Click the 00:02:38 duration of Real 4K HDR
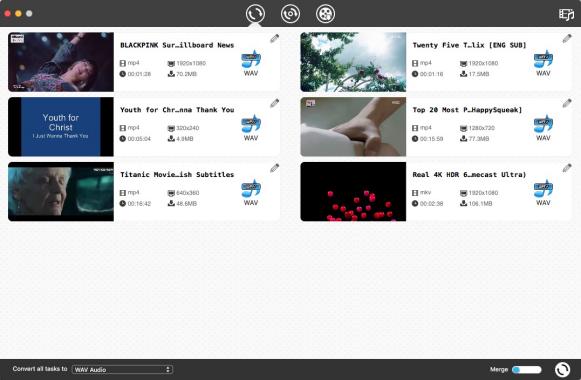 [432, 204]
